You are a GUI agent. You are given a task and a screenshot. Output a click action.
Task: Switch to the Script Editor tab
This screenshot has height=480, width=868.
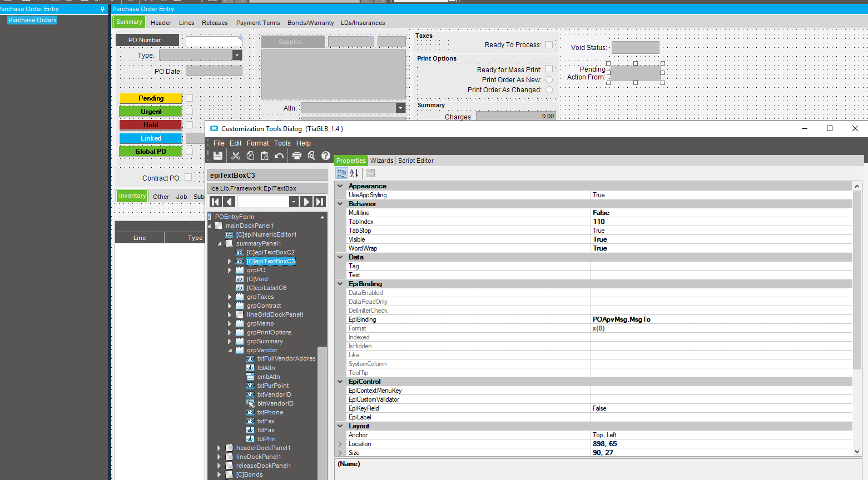(415, 161)
